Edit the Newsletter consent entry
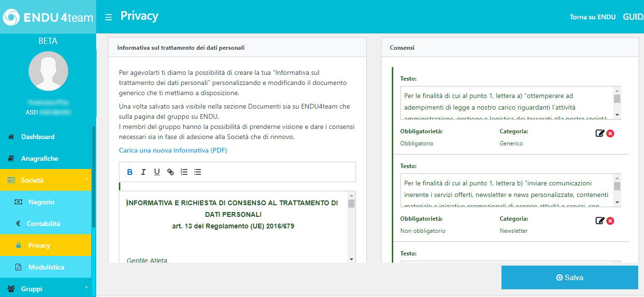Viewport: 644px width, 297px height. point(600,221)
